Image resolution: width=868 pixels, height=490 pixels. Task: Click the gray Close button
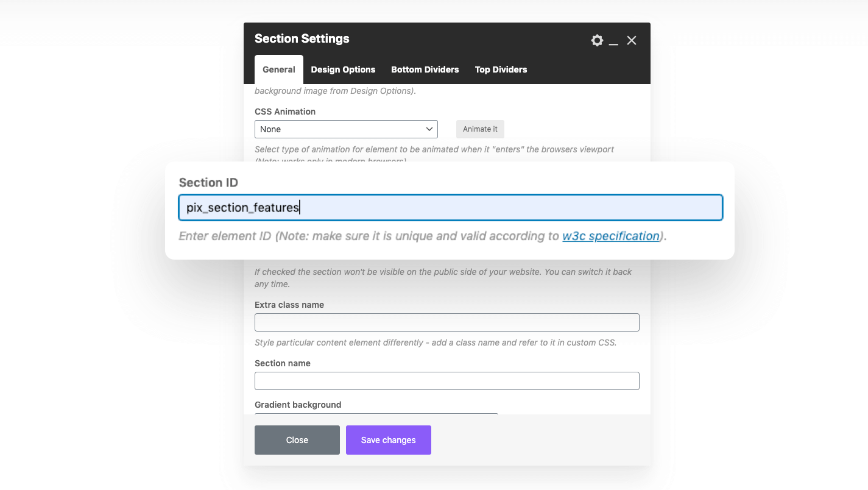[297, 440]
